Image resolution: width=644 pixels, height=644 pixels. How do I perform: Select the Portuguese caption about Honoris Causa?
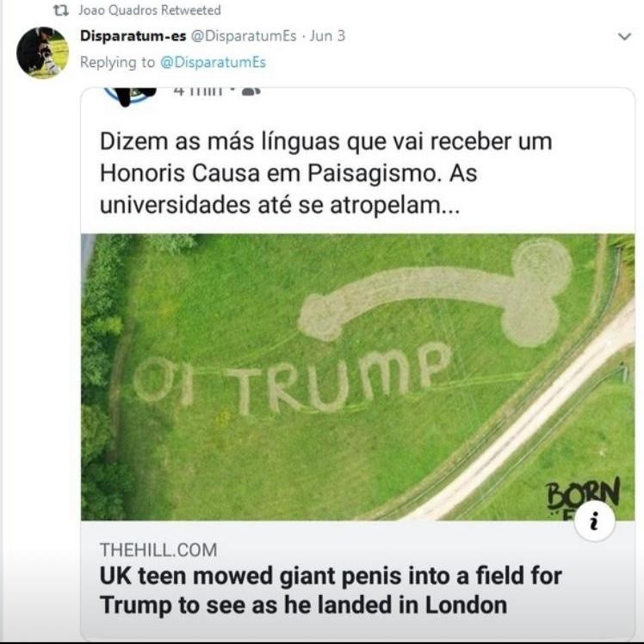pyautogui.click(x=325, y=173)
